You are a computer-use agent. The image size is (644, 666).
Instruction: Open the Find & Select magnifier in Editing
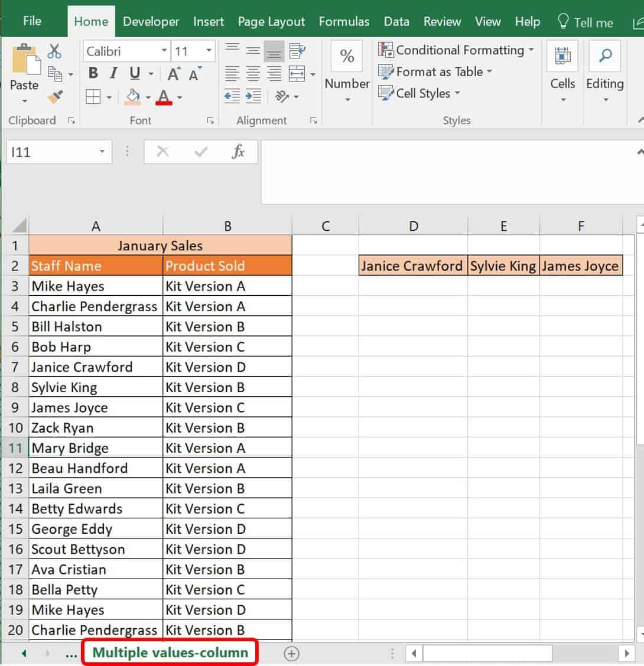click(605, 56)
